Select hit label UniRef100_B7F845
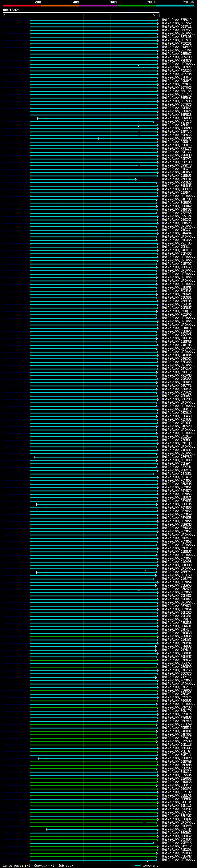Image resolution: width=197 pixels, height=868 pixels. pyautogui.click(x=176, y=77)
